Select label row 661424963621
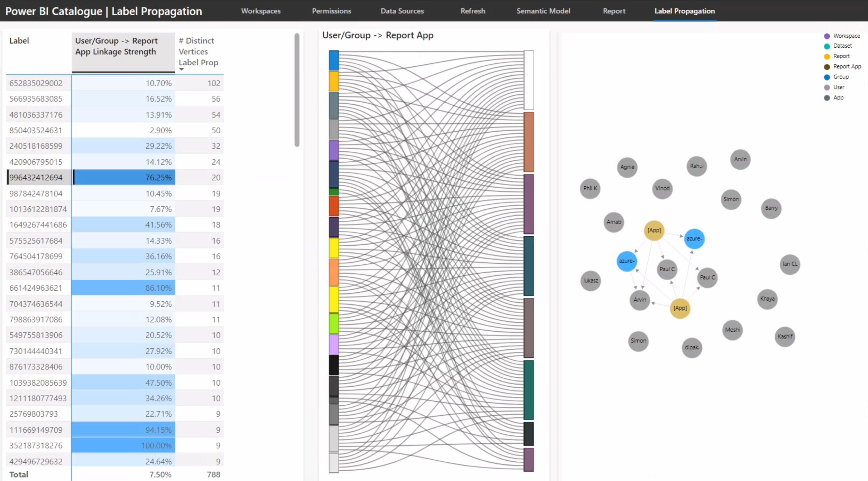868x481 pixels. pos(36,288)
